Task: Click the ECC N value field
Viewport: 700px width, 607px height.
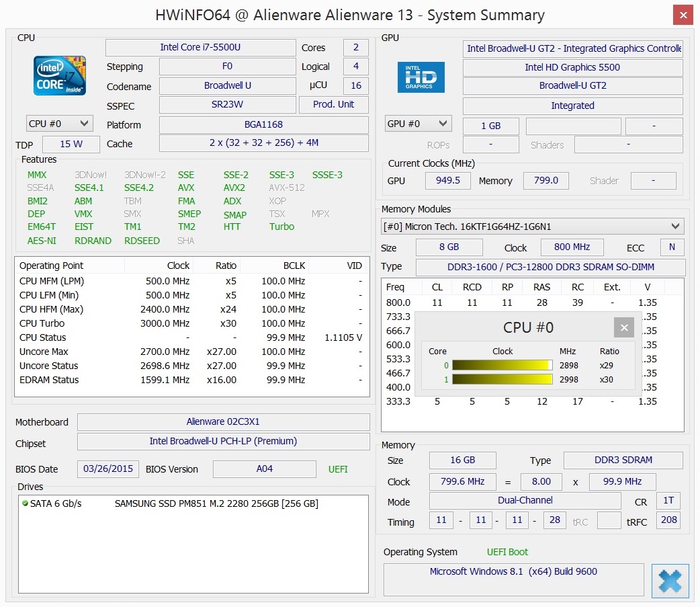Action: tap(672, 247)
